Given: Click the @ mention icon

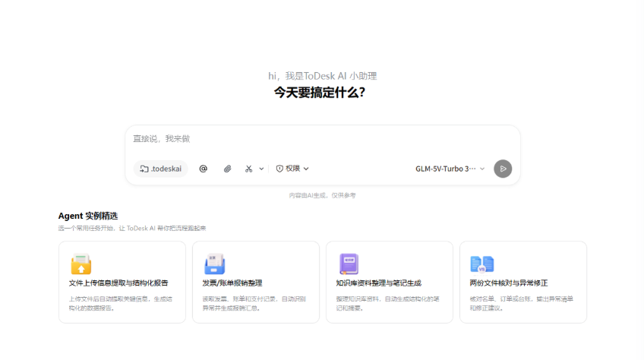Looking at the screenshot, I should (x=204, y=169).
